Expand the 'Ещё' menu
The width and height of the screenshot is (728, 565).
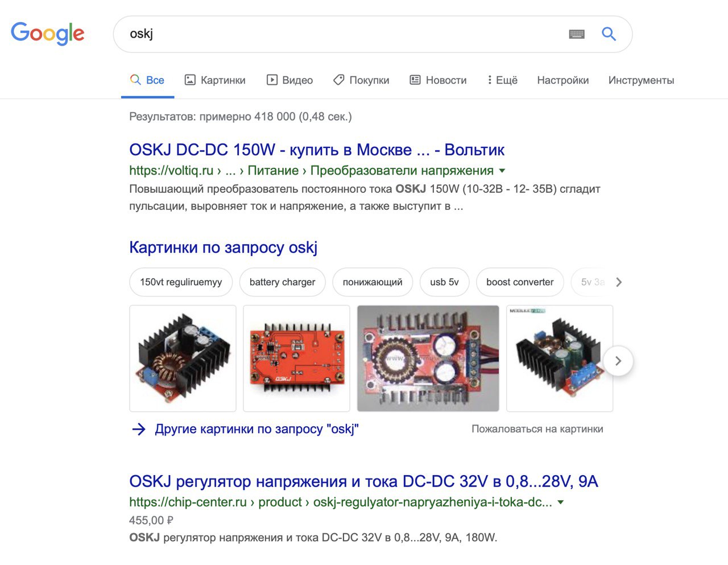[502, 80]
